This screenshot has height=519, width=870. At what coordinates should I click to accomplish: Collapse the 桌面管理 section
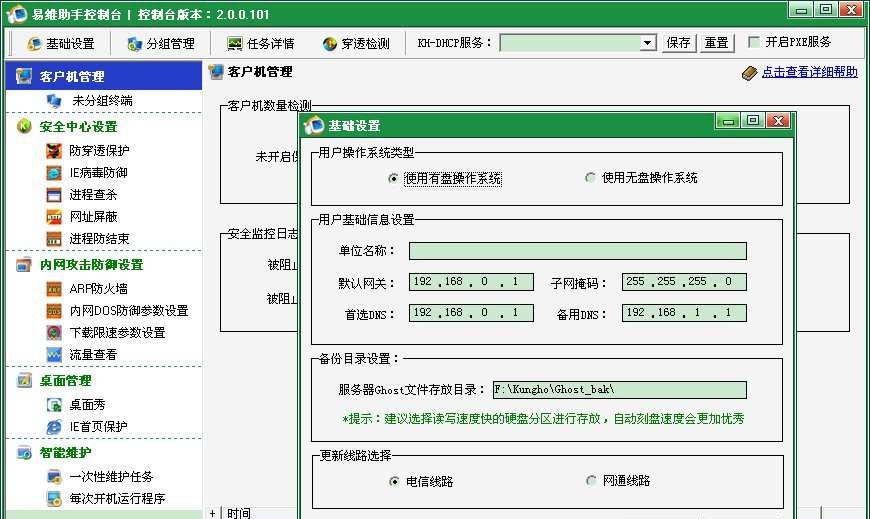click(65, 381)
